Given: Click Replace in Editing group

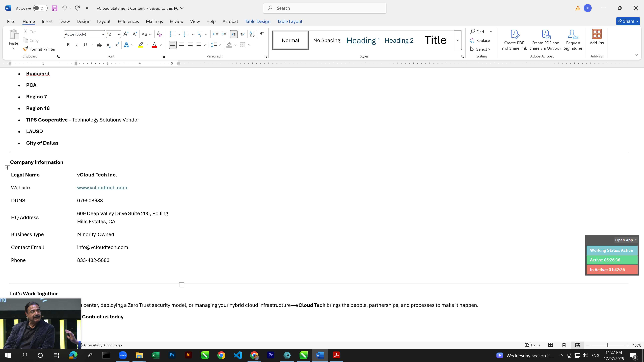Looking at the screenshot, I should 480,40.
